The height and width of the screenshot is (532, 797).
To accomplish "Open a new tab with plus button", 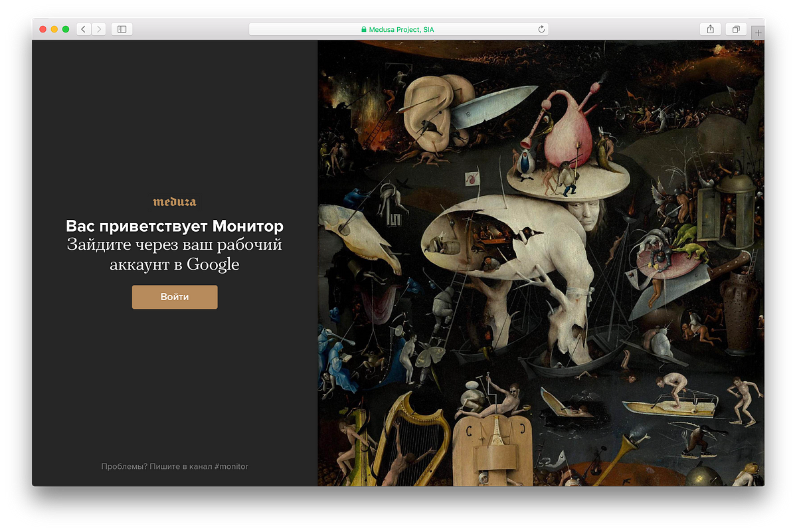I will [x=758, y=33].
